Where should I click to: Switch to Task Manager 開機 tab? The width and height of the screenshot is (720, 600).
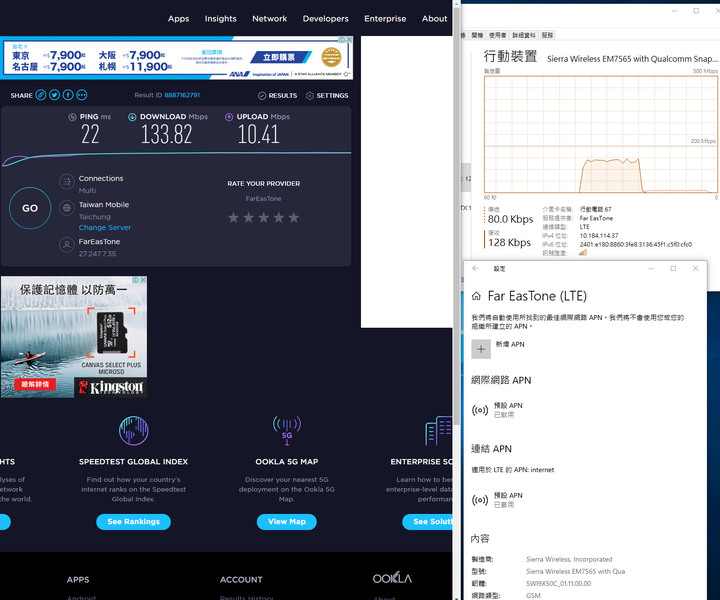coord(477,35)
